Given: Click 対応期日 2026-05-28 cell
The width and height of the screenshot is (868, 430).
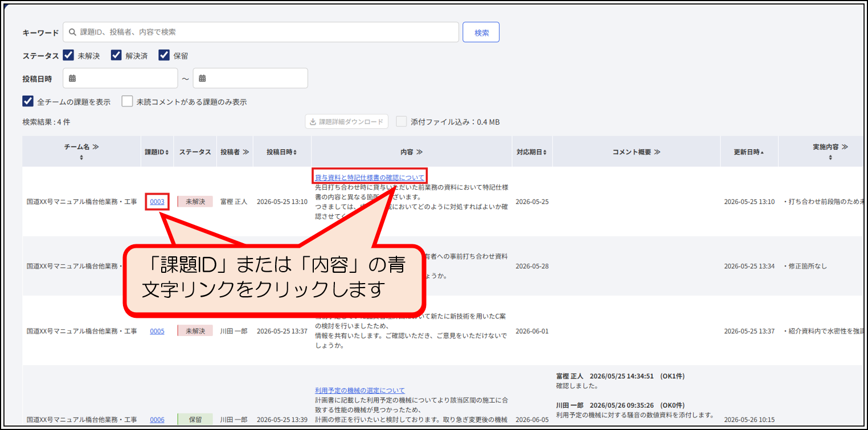Looking at the screenshot, I should point(532,266).
